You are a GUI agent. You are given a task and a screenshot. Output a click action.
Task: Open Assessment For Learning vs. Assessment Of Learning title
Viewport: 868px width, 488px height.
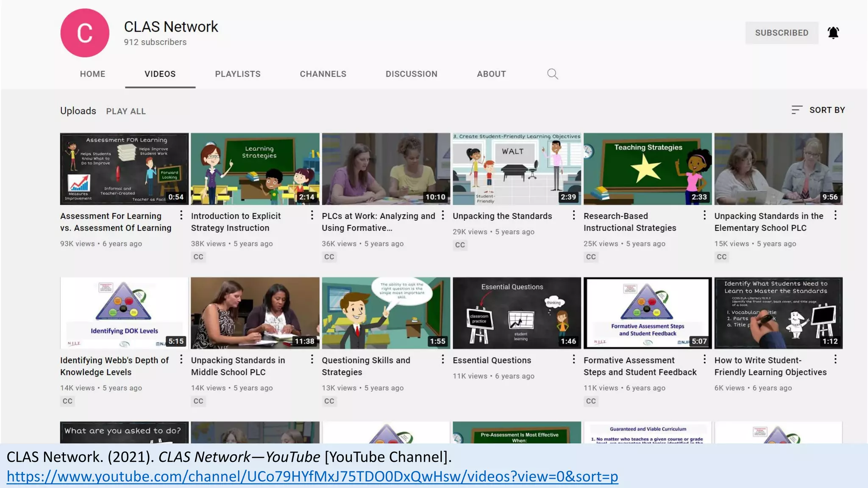click(x=116, y=222)
